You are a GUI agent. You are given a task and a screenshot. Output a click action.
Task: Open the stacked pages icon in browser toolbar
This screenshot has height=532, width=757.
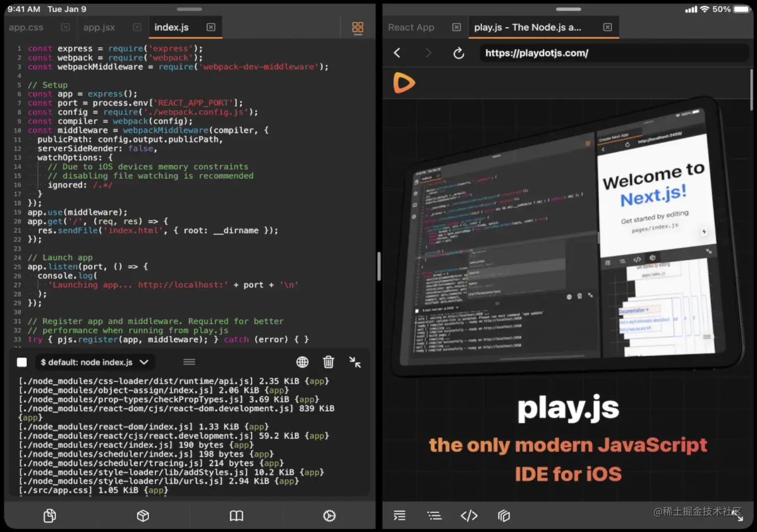[x=504, y=515]
